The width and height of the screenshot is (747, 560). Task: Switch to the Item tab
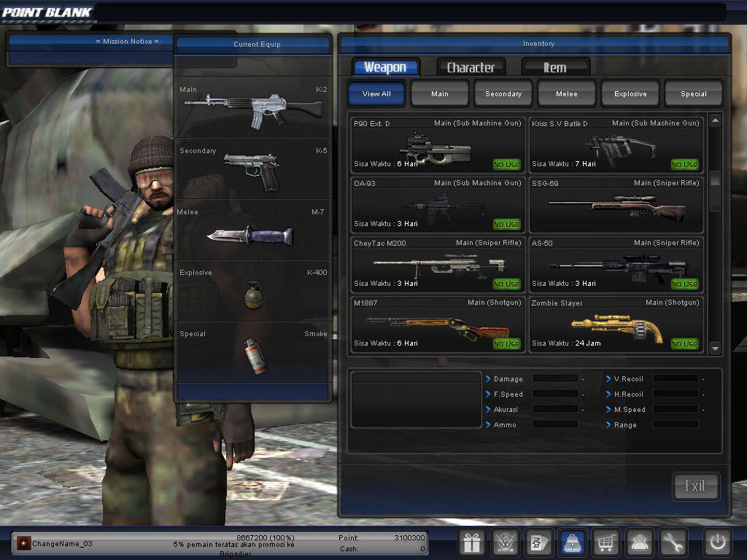pyautogui.click(x=555, y=67)
